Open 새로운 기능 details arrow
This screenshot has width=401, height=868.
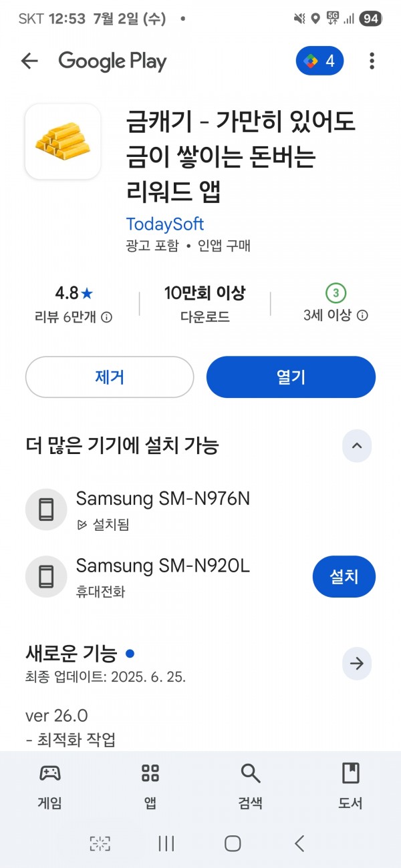[357, 664]
